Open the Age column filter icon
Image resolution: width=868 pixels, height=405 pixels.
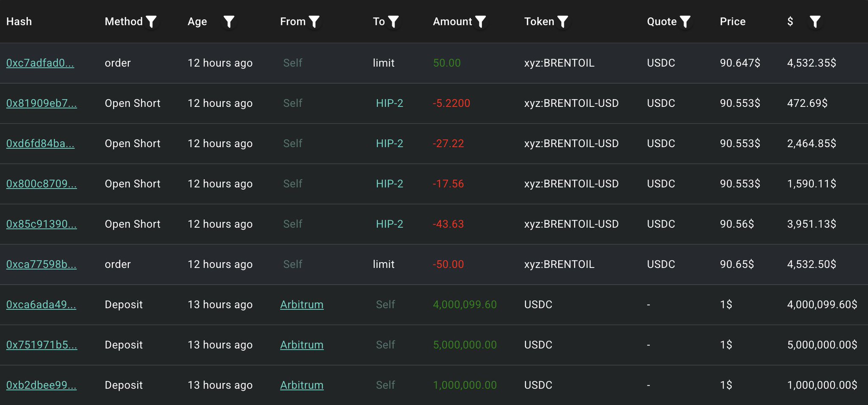[229, 22]
